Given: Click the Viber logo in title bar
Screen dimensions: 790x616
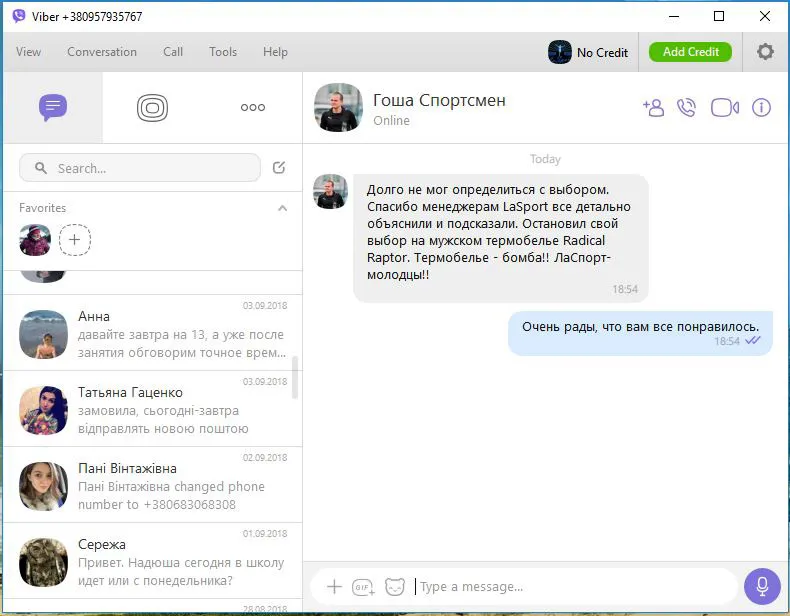Looking at the screenshot, I should click(19, 16).
